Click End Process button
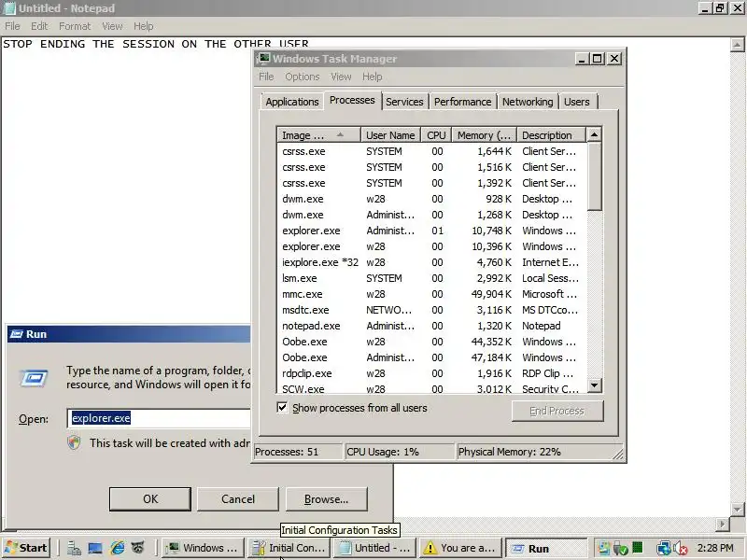 click(557, 411)
